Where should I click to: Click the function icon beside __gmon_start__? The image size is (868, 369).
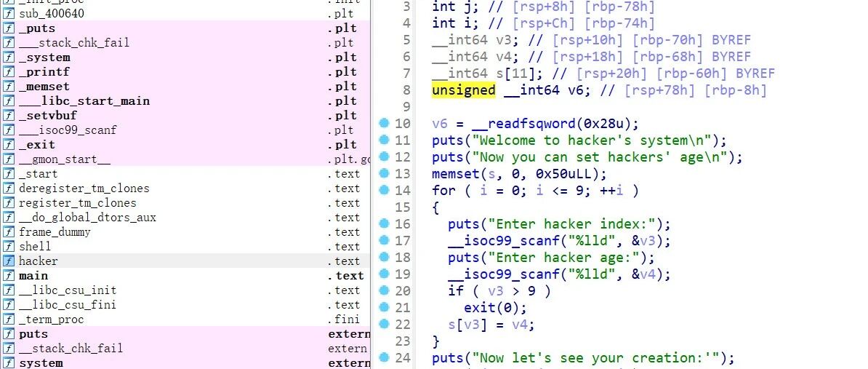(8, 159)
